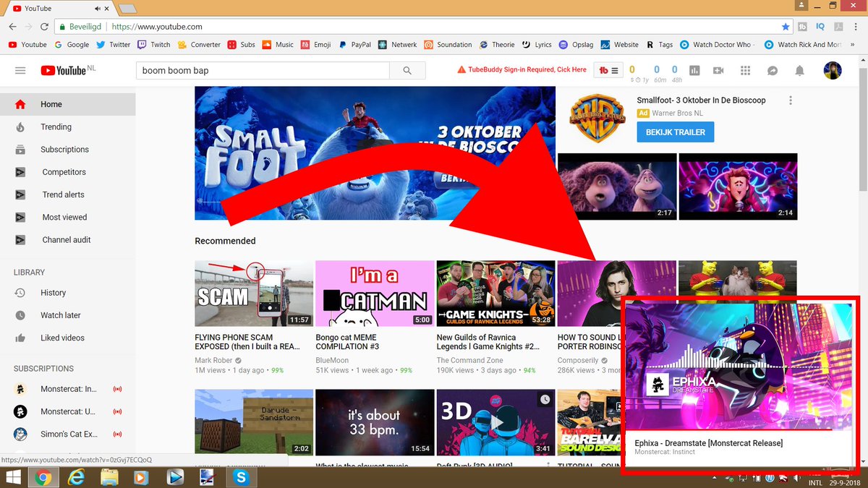The height and width of the screenshot is (488, 868).
Task: Click the TubeBuddy extension icon in Chrome toolbar
Action: point(803,27)
